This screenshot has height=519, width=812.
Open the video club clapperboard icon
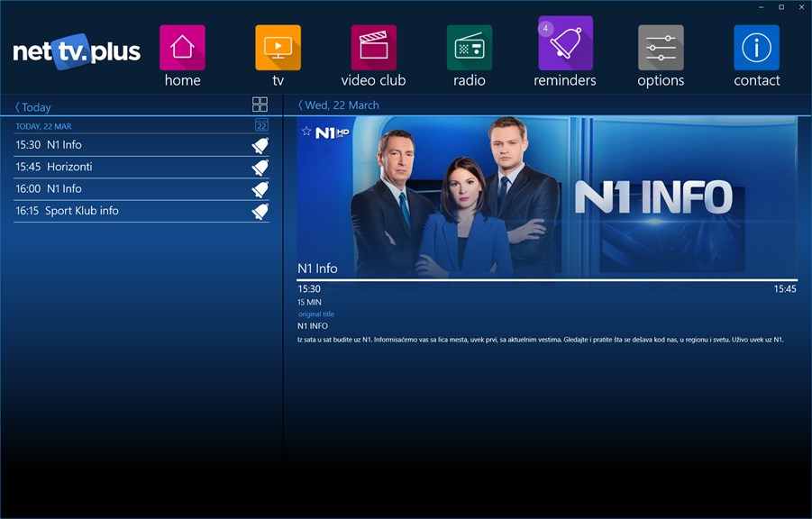(x=373, y=47)
